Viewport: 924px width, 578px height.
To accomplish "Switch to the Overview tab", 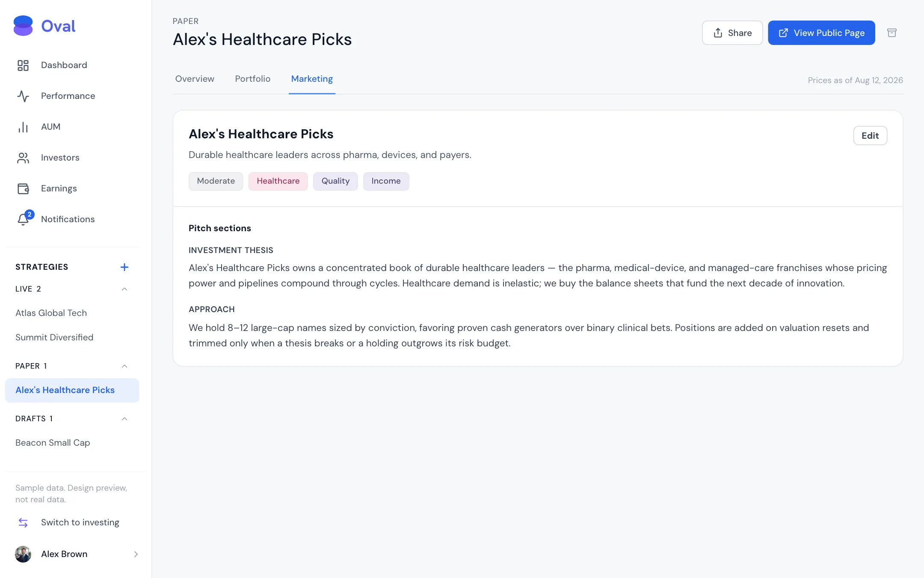I will click(195, 79).
